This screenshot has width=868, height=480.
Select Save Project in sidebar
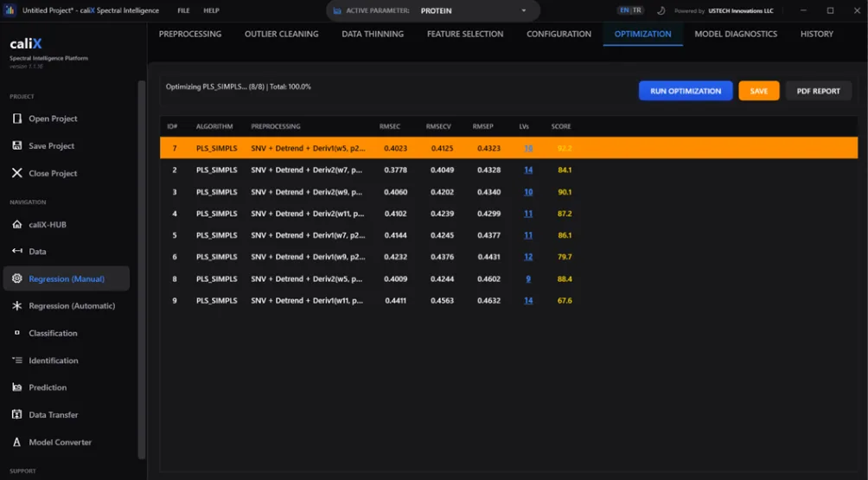pos(52,145)
